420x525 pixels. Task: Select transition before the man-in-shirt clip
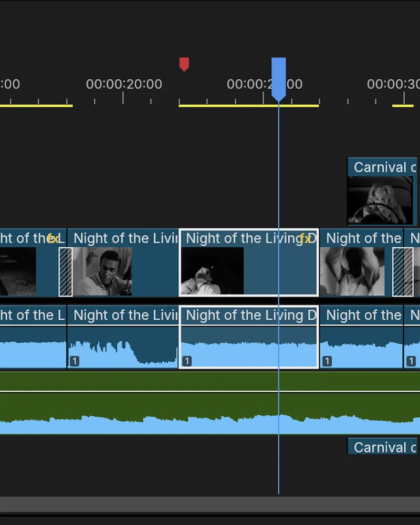(66, 271)
